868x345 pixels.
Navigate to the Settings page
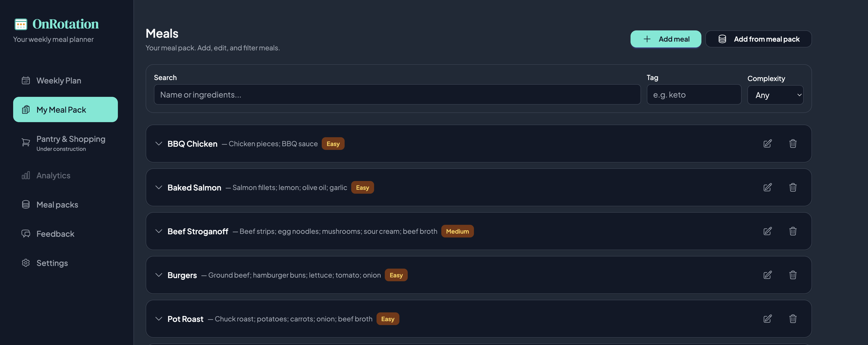click(x=52, y=263)
